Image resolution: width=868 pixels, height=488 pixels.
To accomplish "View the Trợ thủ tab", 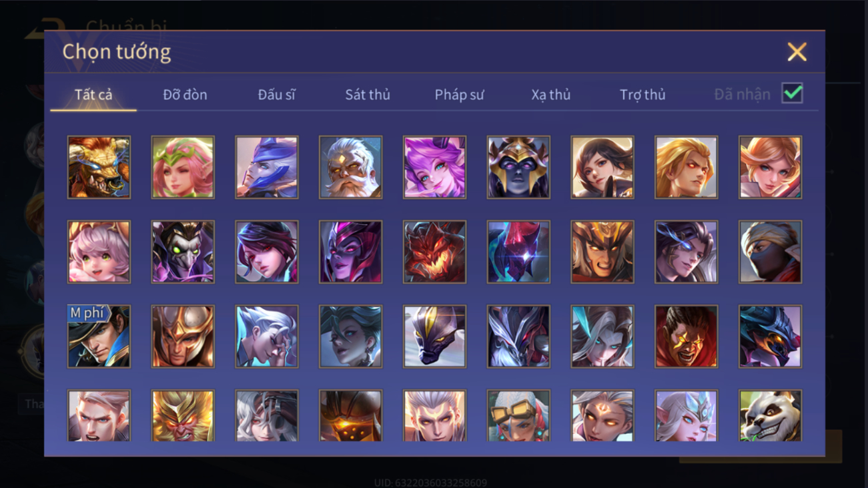I will (642, 95).
